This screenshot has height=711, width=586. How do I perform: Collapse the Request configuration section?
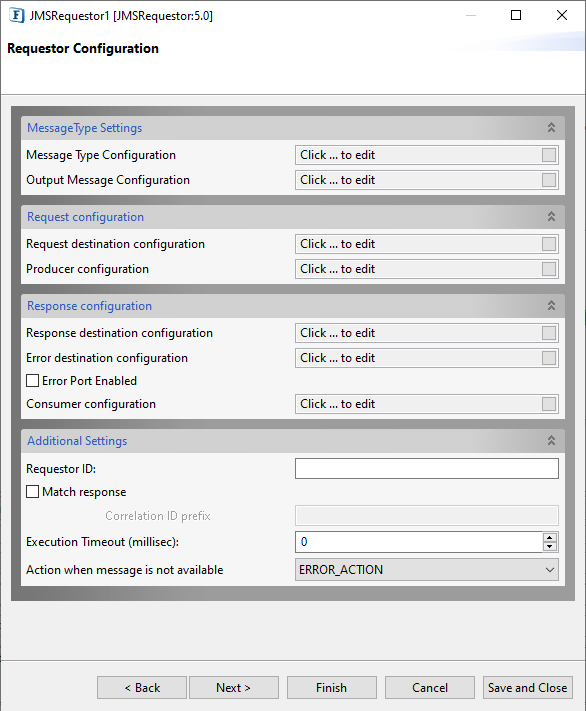pos(551,216)
